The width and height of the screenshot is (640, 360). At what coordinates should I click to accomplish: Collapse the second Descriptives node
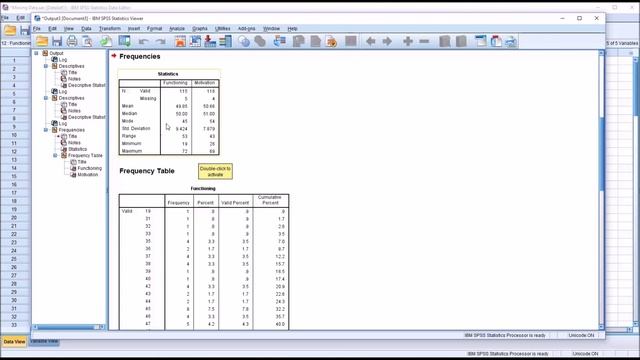[x=46, y=98]
